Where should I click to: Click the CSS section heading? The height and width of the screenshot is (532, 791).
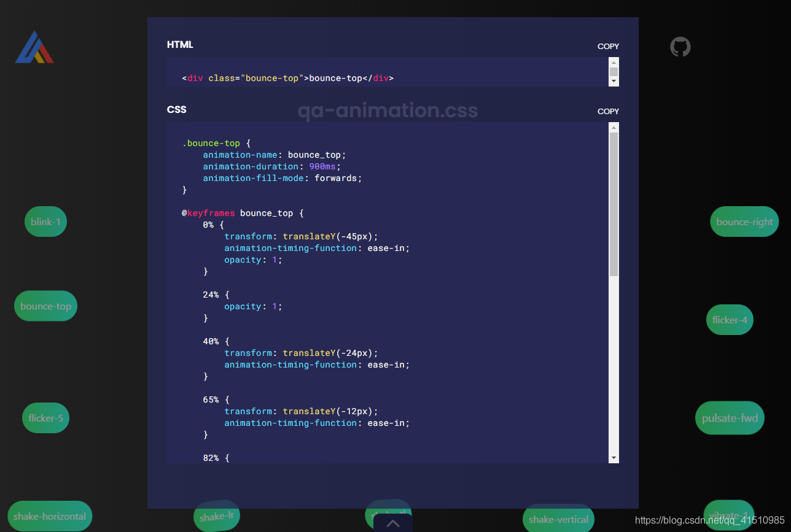[177, 110]
